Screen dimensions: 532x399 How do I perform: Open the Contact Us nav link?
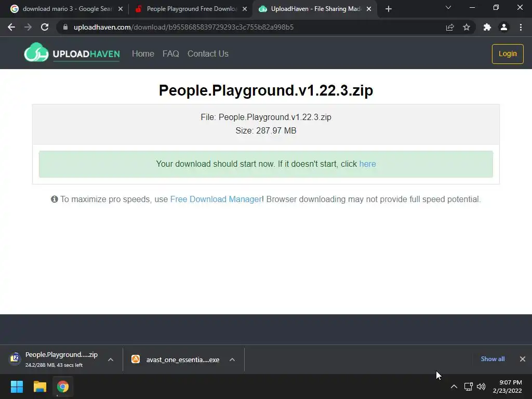208,54
